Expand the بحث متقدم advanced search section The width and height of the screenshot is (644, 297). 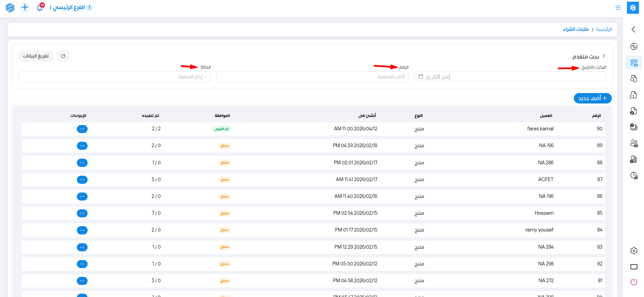[x=586, y=56]
